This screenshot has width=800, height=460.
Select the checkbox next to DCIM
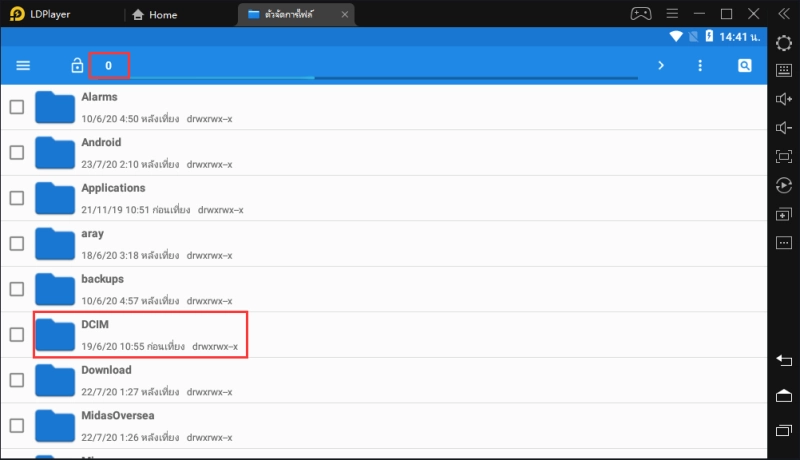pyautogui.click(x=17, y=335)
